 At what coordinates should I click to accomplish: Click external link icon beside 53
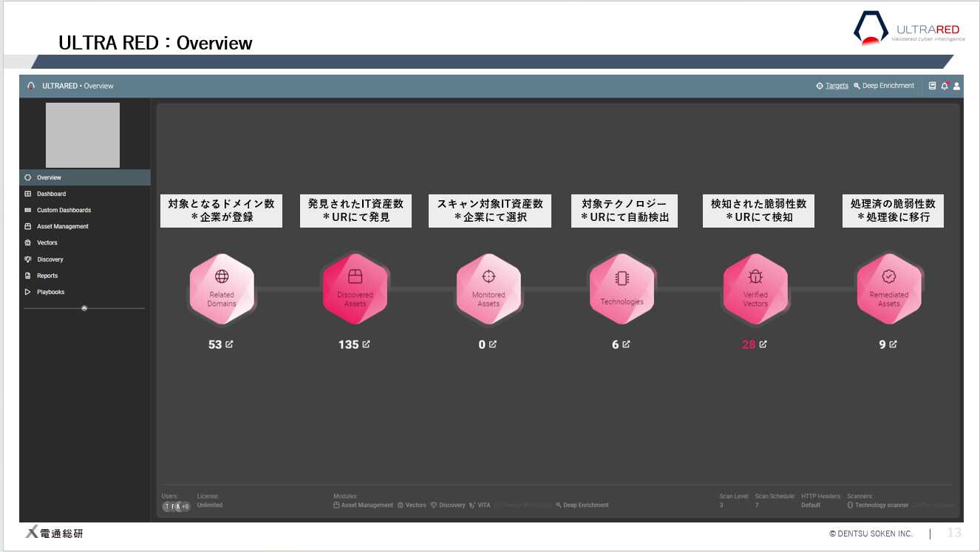(x=229, y=344)
